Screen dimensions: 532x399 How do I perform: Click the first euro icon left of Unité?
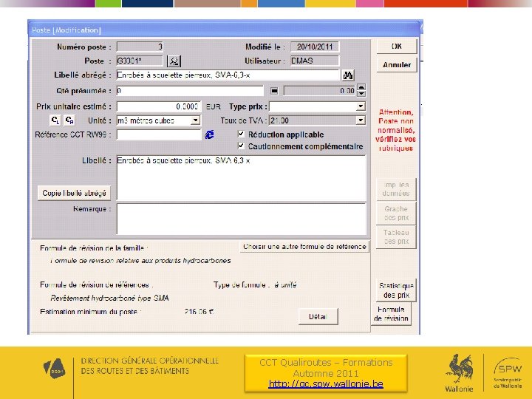click(55, 120)
